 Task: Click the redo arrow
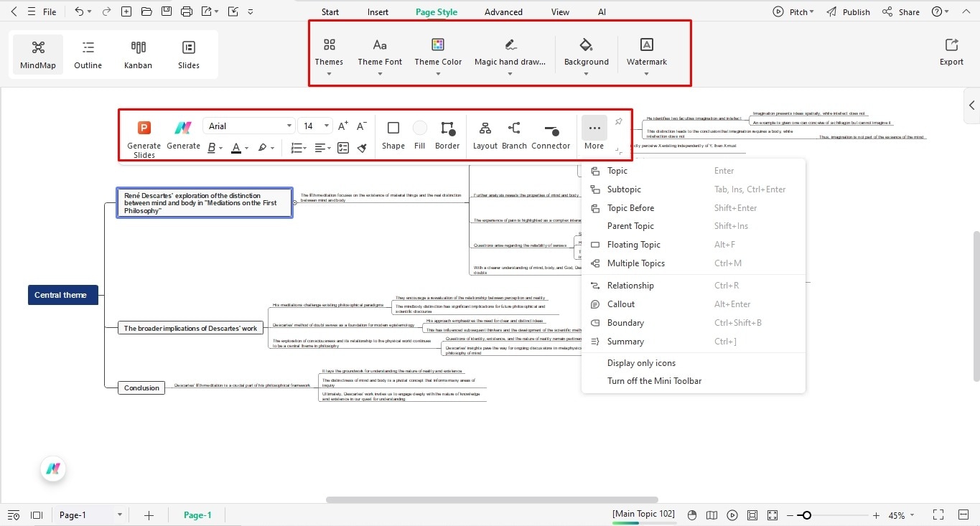(x=106, y=11)
